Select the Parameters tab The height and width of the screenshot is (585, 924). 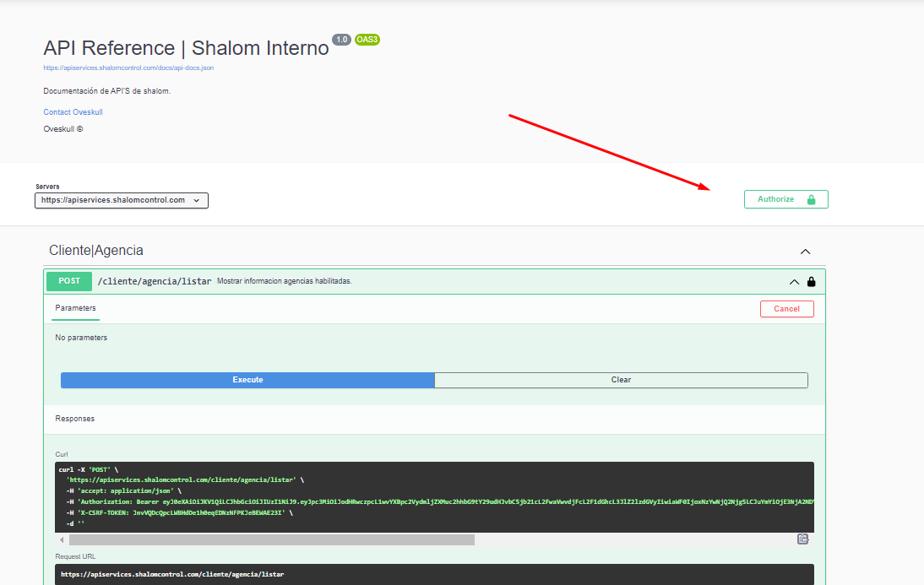coord(76,308)
